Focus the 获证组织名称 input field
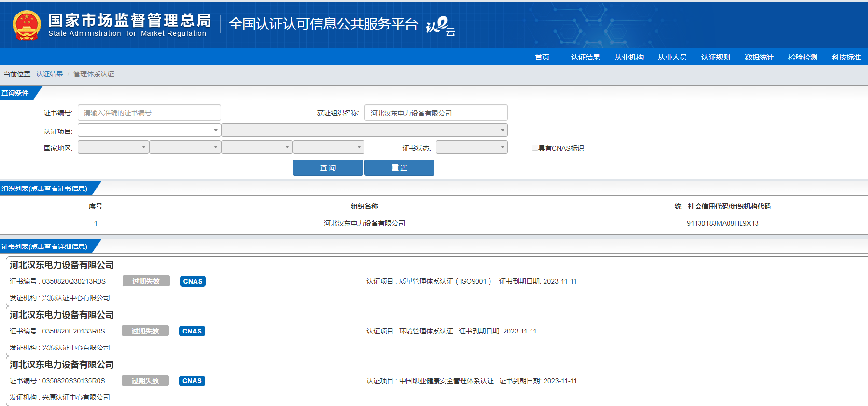The image size is (868, 406). tap(436, 113)
